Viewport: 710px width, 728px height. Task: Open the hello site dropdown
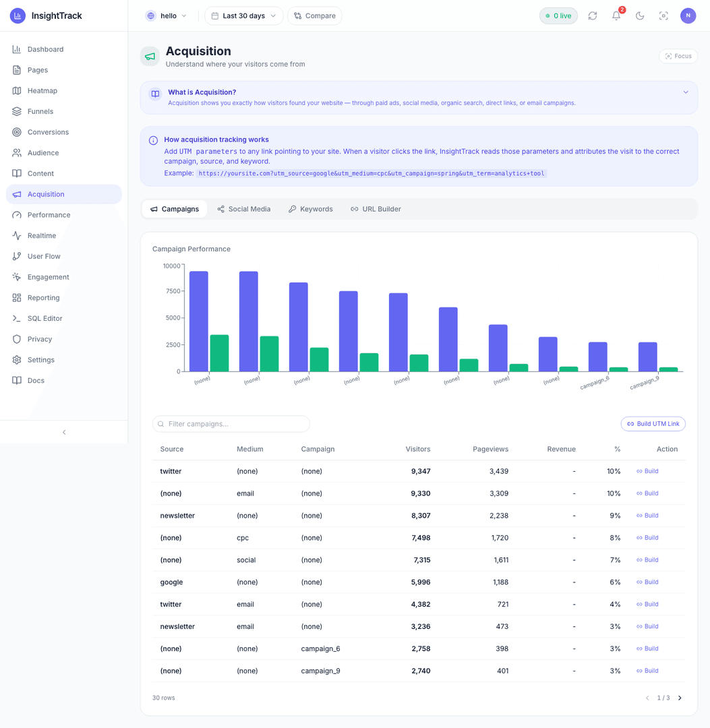pos(167,16)
